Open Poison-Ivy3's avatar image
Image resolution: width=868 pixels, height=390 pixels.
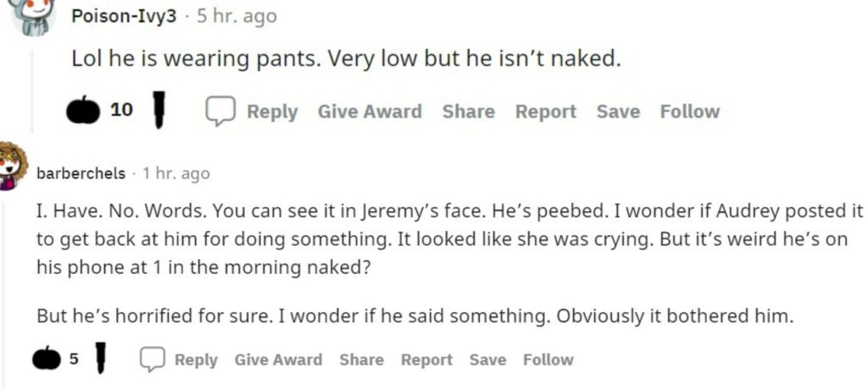pos(36,16)
